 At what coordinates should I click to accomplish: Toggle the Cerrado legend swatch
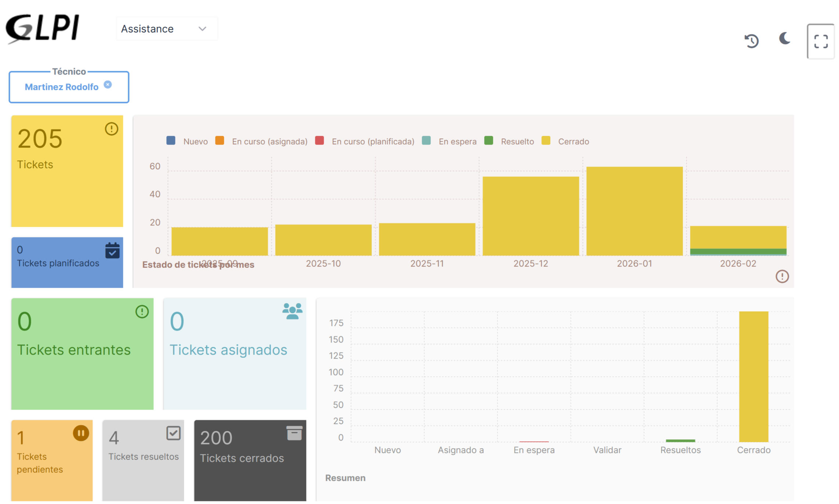(x=546, y=141)
